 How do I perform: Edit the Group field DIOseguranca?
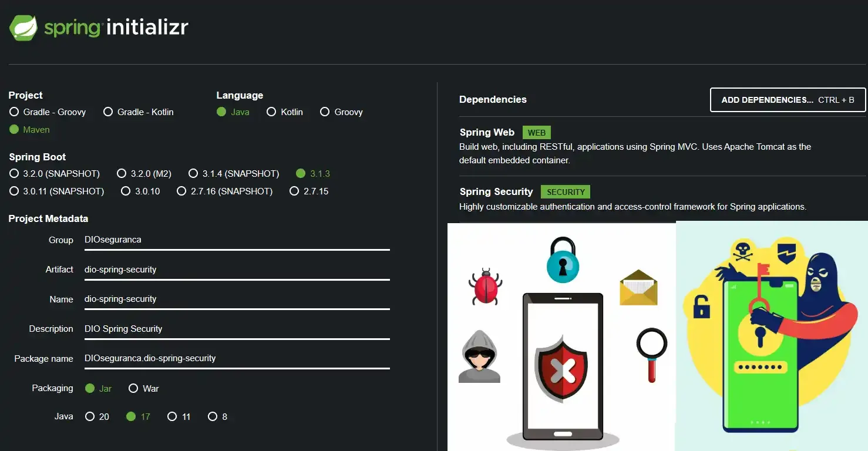[x=237, y=240]
